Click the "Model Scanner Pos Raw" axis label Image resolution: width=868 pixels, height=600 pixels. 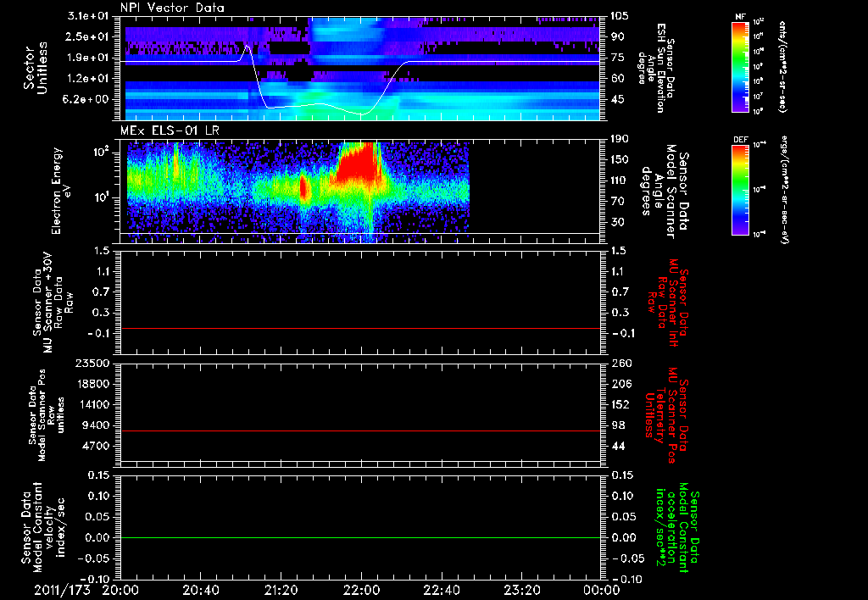(x=46, y=415)
